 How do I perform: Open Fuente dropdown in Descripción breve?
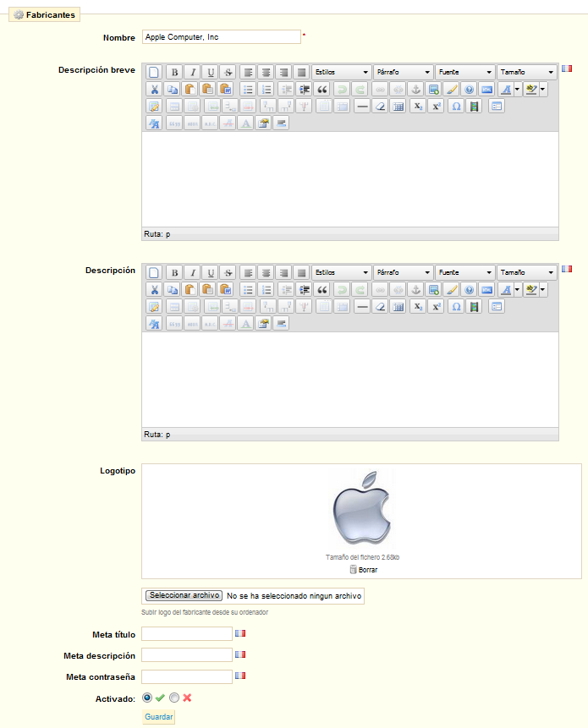pos(464,72)
